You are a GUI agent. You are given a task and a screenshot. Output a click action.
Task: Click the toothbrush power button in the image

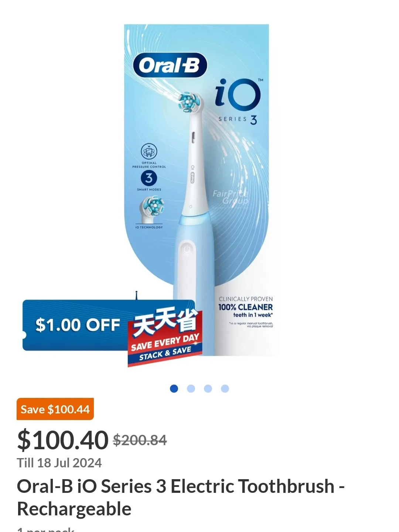tap(187, 249)
